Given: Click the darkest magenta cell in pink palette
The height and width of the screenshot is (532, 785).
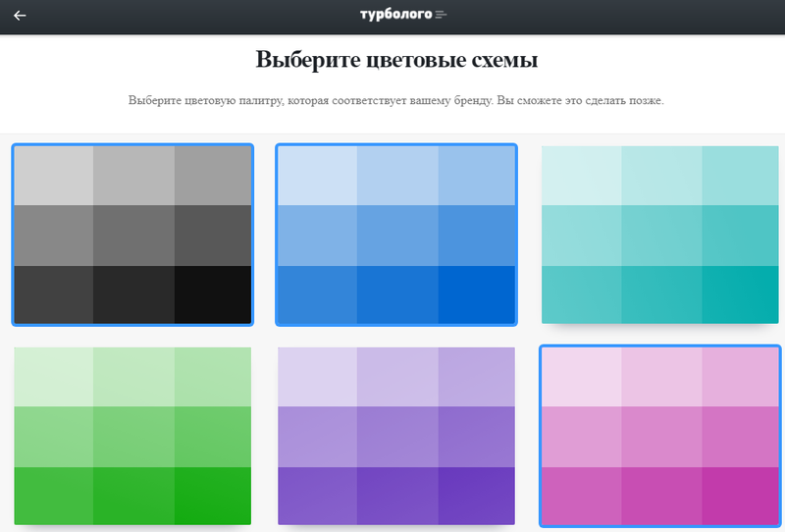Looking at the screenshot, I should (x=740, y=496).
